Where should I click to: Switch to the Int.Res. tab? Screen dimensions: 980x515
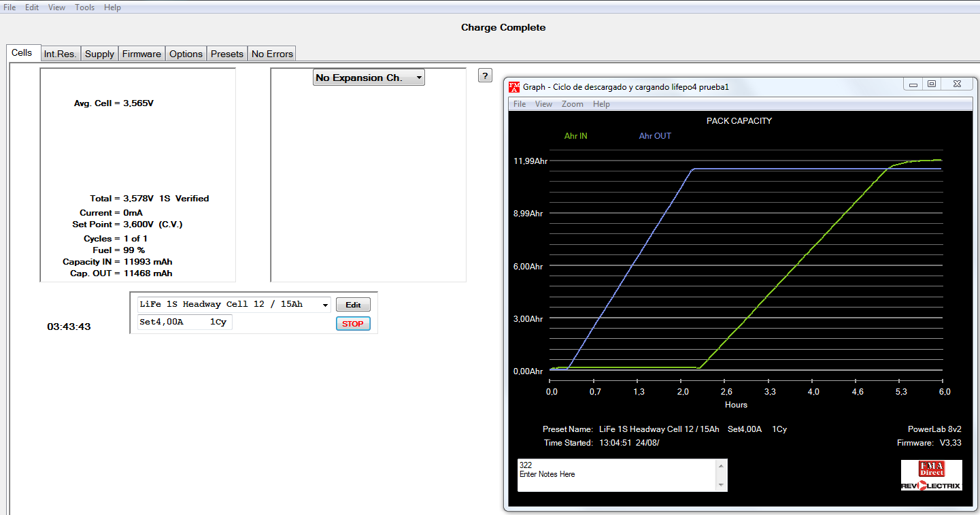click(60, 54)
